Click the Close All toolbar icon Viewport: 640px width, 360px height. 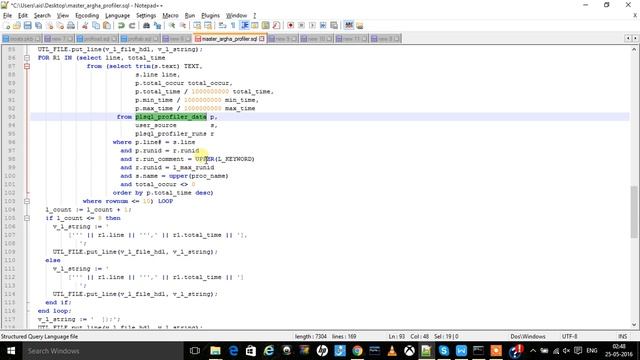coord(60,25)
